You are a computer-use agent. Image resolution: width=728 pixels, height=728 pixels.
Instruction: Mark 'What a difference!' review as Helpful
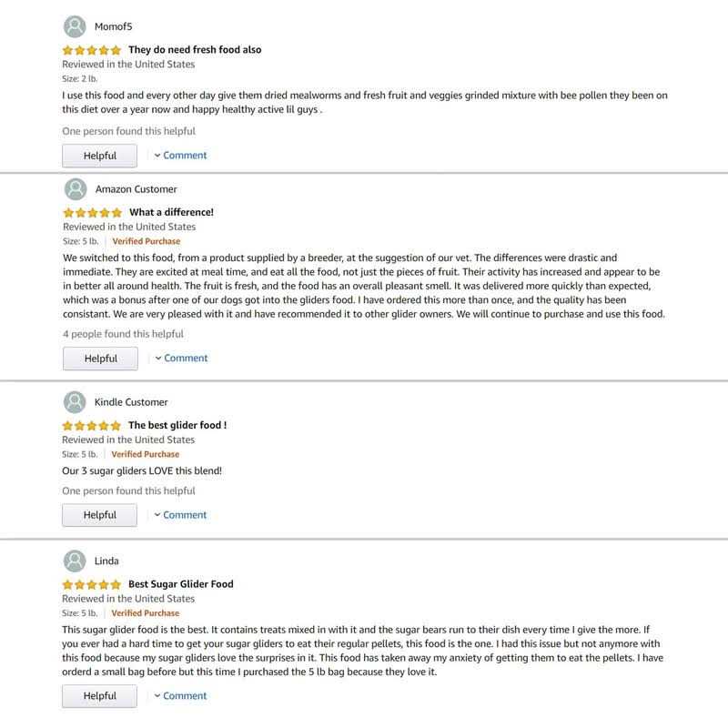point(100,359)
